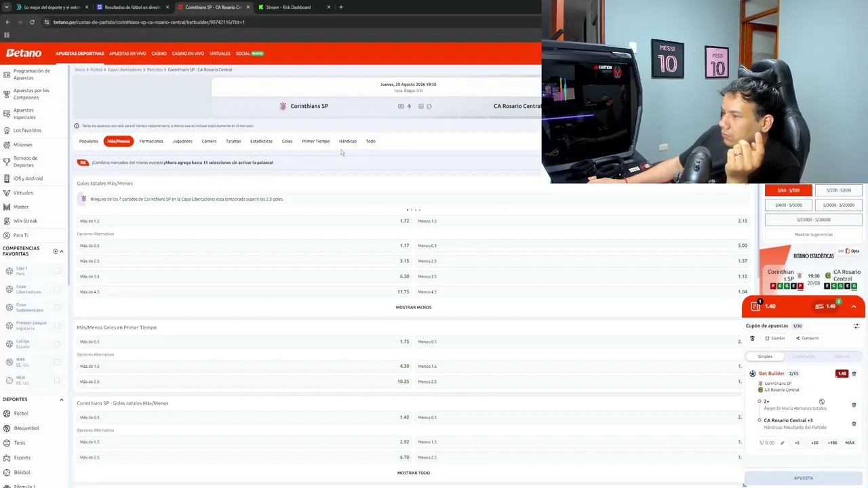The width and height of the screenshot is (868, 488).
Task: Click the trash icon to clear bet coupon
Action: pyautogui.click(x=752, y=338)
